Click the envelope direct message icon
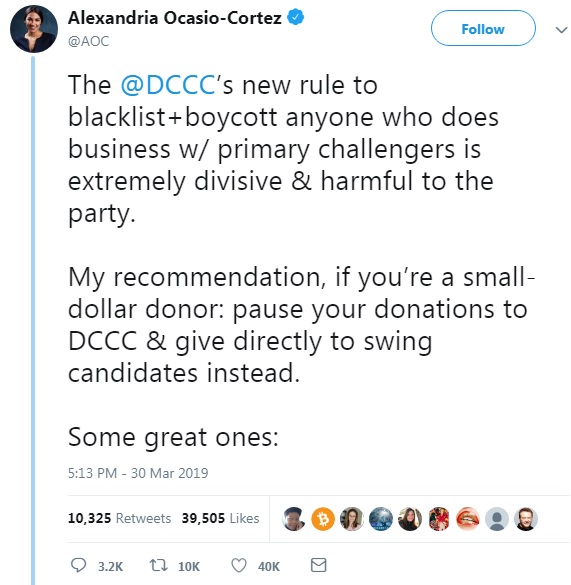 click(318, 565)
